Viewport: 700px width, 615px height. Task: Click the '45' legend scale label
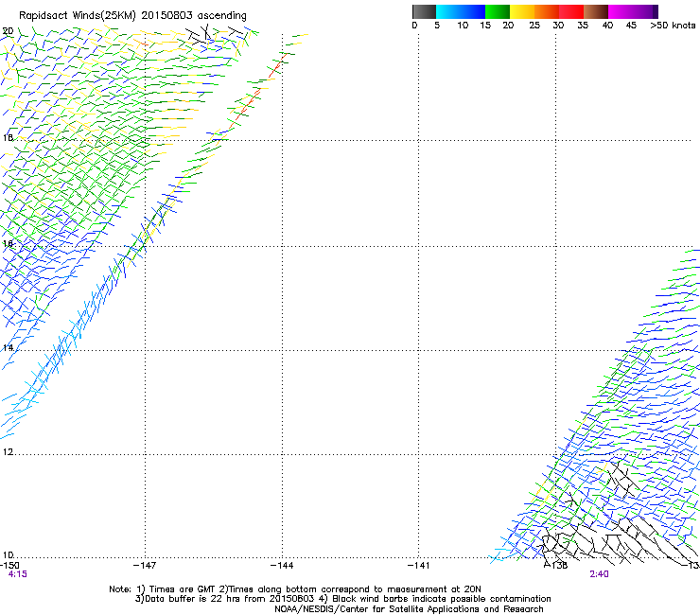coord(631,26)
